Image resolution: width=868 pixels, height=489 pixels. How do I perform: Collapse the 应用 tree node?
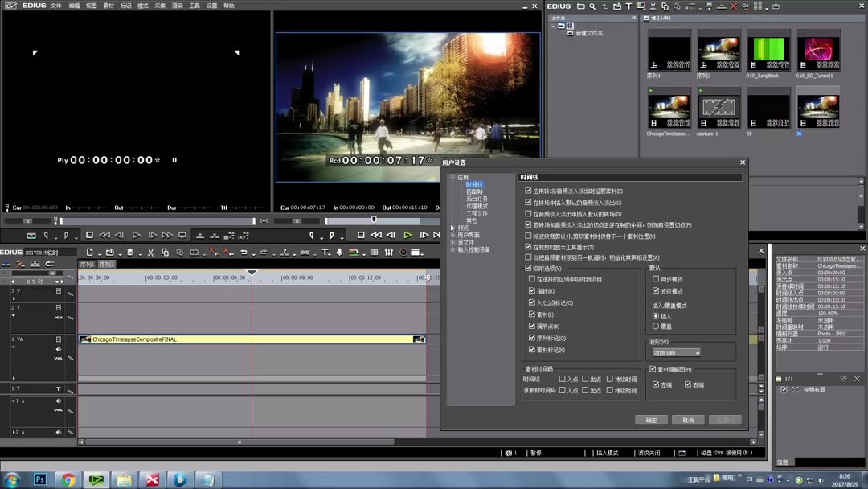coord(452,177)
